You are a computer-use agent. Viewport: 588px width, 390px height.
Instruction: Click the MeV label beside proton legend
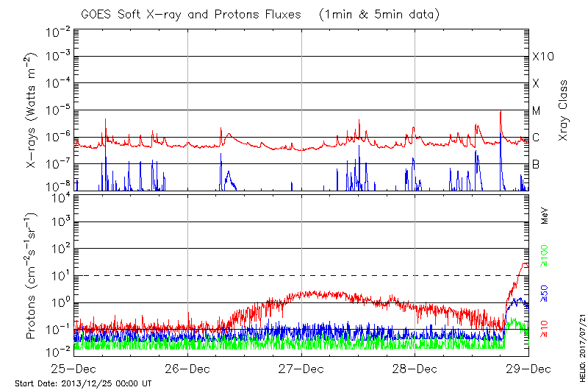click(545, 218)
